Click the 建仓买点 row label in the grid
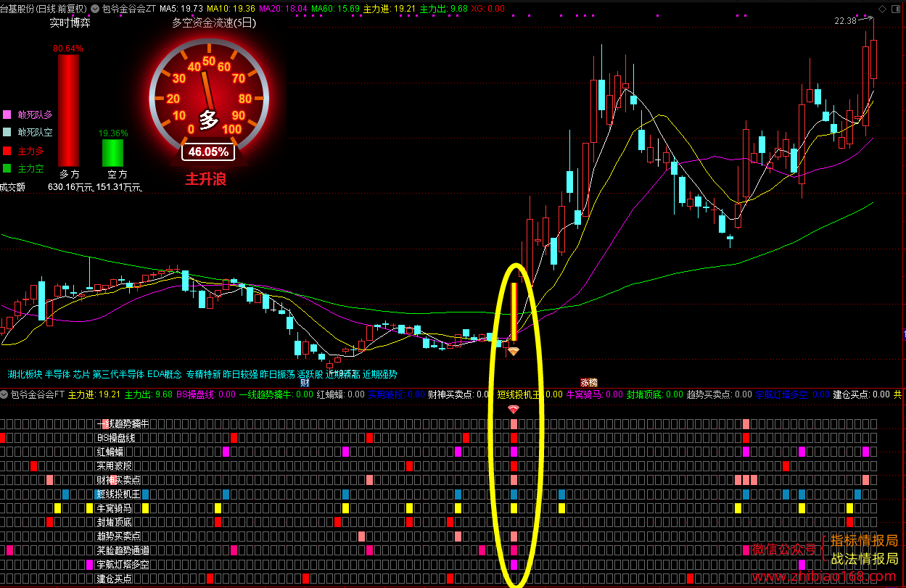The width and height of the screenshot is (906, 588). pyautogui.click(x=115, y=579)
